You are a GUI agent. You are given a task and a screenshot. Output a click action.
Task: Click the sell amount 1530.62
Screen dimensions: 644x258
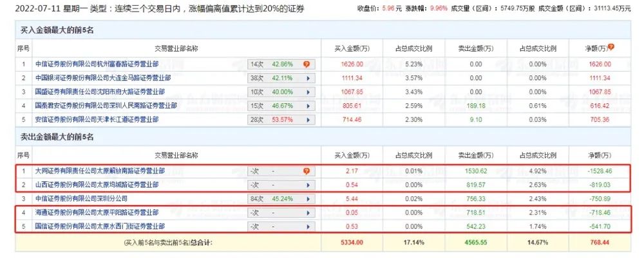tap(476, 171)
